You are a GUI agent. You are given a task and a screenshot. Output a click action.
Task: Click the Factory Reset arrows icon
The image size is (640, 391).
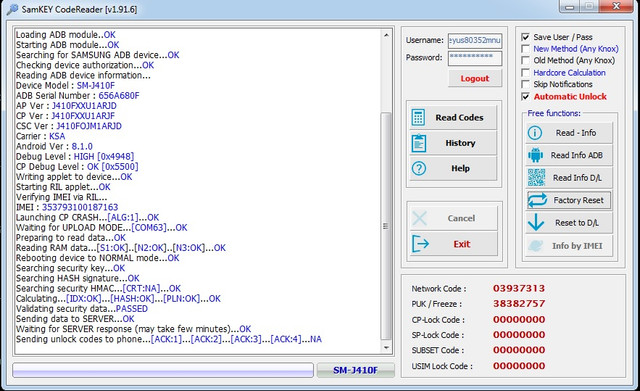pos(537,200)
